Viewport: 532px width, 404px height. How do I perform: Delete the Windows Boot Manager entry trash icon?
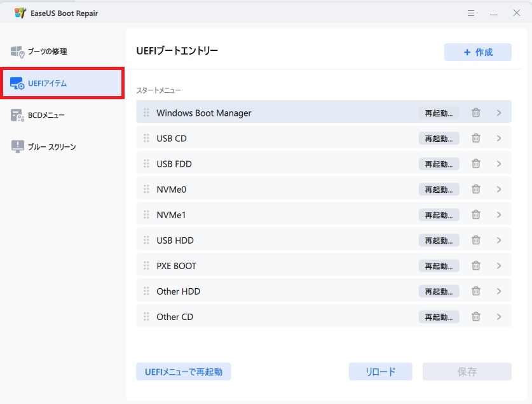[475, 112]
